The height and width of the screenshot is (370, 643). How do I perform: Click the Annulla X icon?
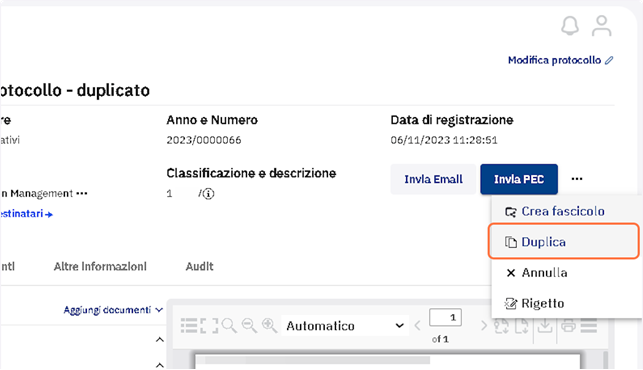pyautogui.click(x=511, y=273)
